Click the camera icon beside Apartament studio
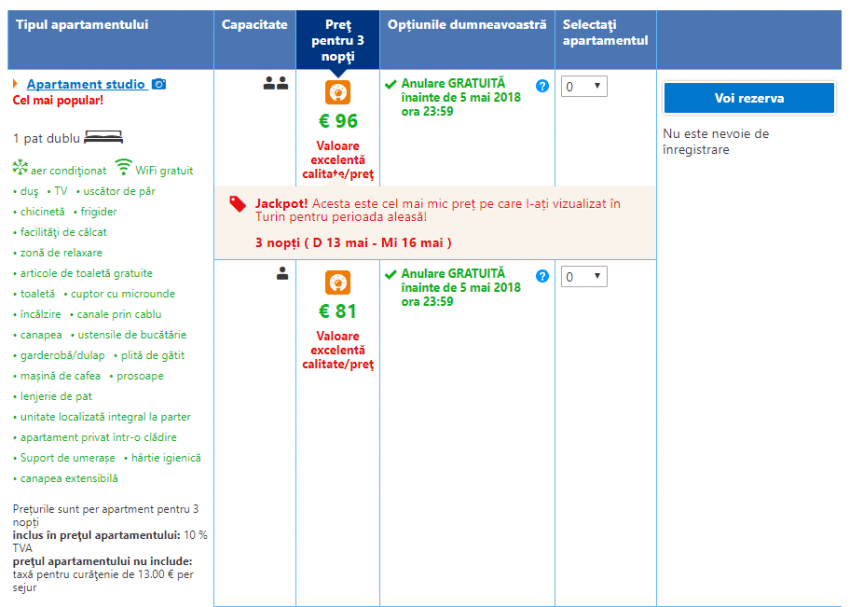Image resolution: width=850 pixels, height=607 pixels. (158, 85)
